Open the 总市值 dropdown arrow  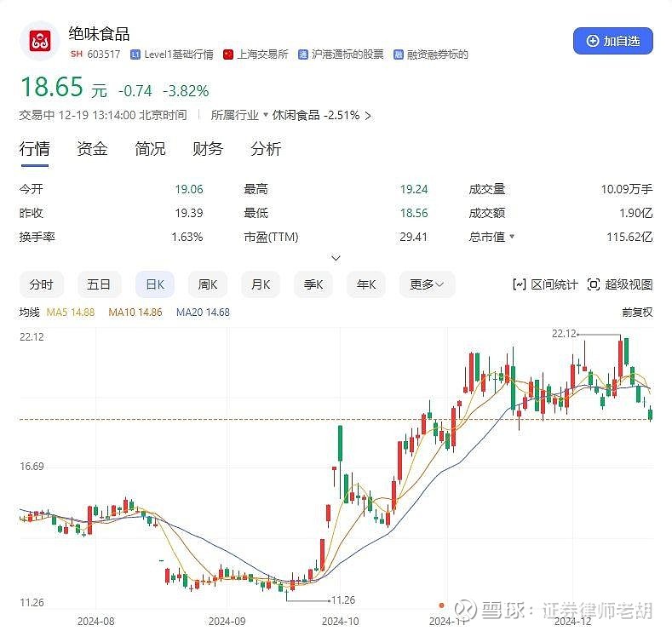(512, 237)
